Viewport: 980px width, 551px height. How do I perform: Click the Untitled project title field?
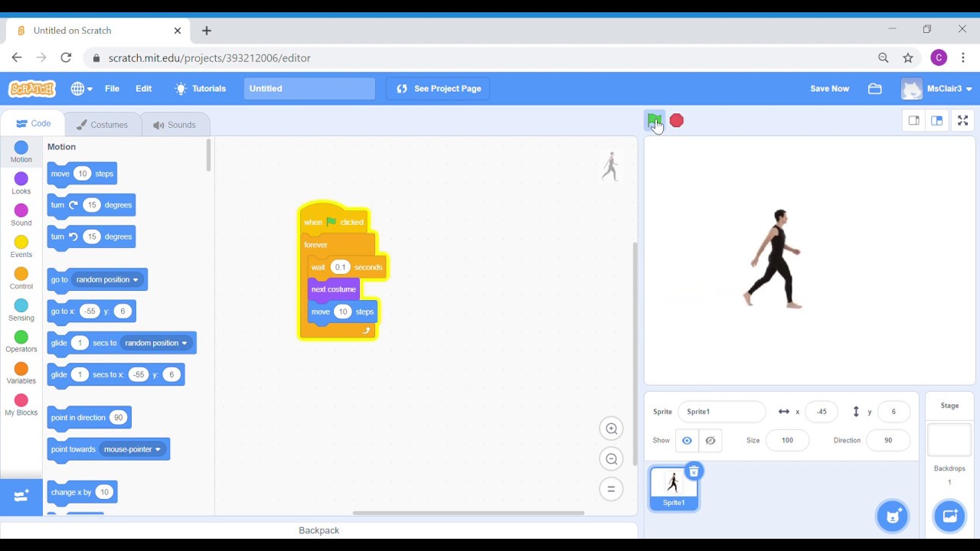[x=309, y=89]
